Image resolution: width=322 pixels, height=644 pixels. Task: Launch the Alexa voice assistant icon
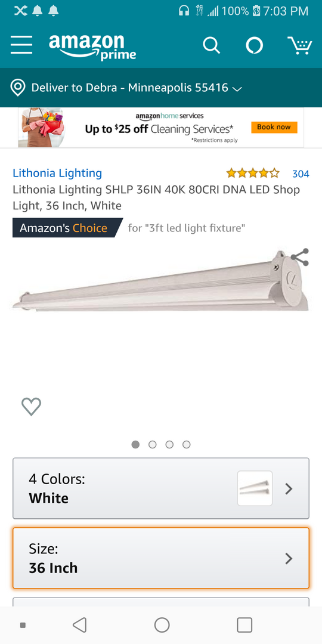click(255, 45)
